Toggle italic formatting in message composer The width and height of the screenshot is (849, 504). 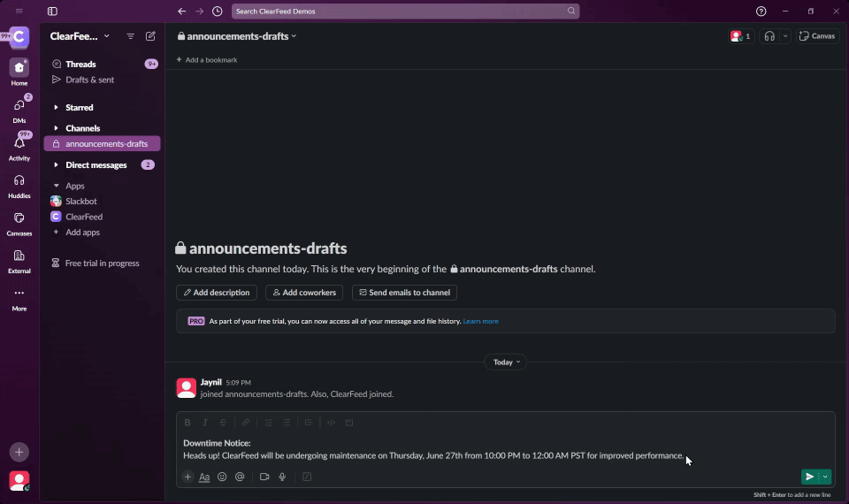[x=205, y=423]
